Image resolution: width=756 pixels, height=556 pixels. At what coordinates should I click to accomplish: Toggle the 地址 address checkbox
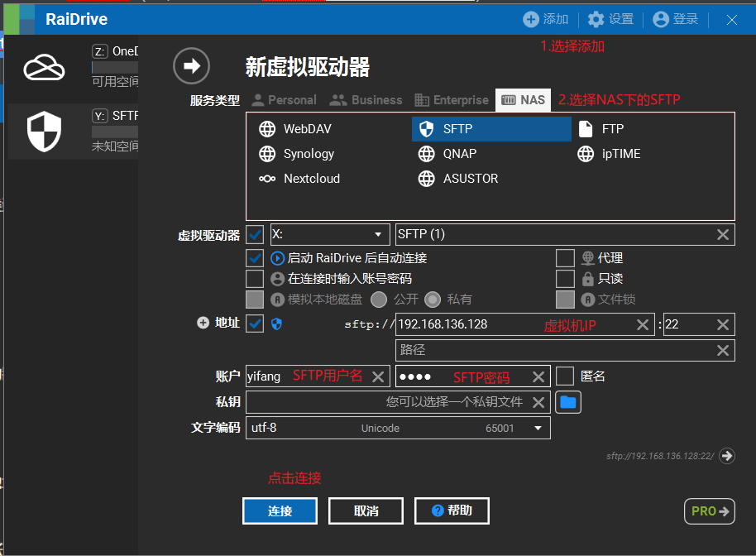[255, 324]
